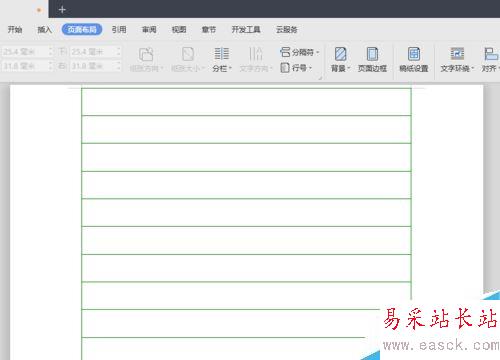Switch to the 插入 ribbon tab
This screenshot has height=360, width=500.
click(45, 30)
